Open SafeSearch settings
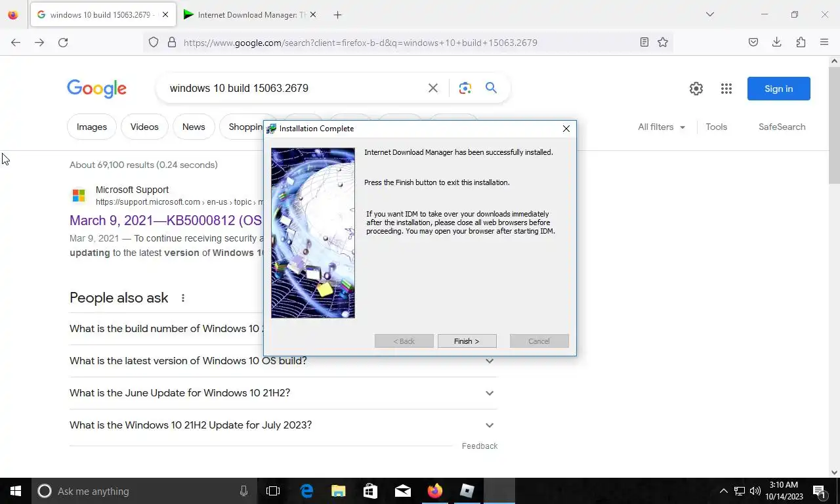The height and width of the screenshot is (504, 840). pos(782,127)
